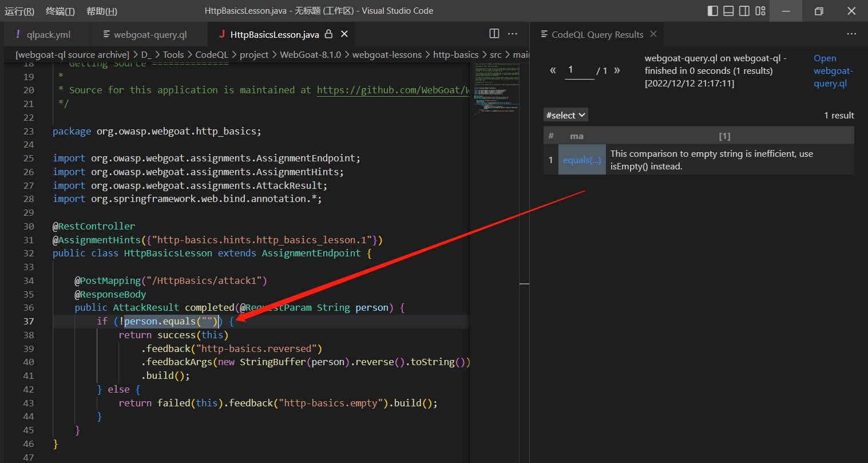Split the editor right

tap(494, 34)
